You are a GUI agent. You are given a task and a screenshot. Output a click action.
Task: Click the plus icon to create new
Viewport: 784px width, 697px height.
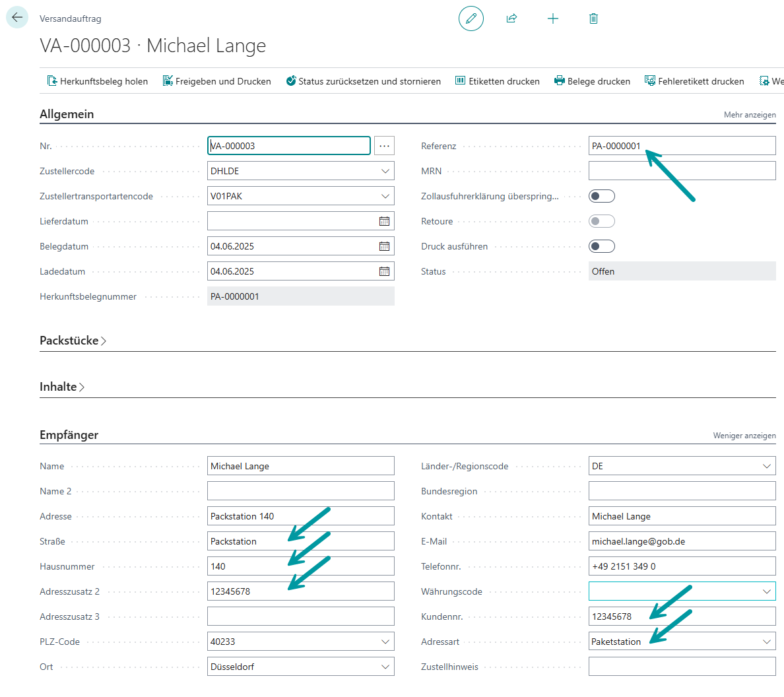tap(553, 18)
